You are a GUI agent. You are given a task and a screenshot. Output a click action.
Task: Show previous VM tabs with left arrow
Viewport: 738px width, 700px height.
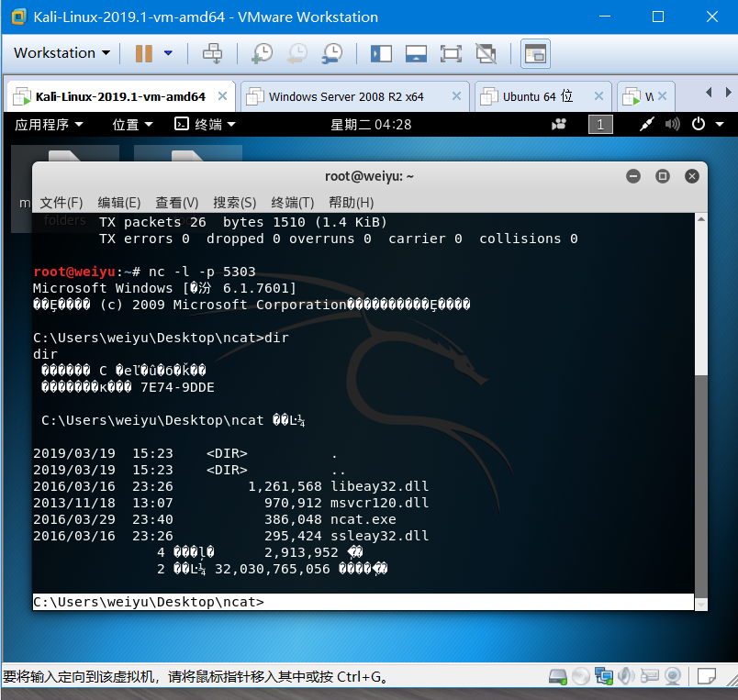coord(709,93)
